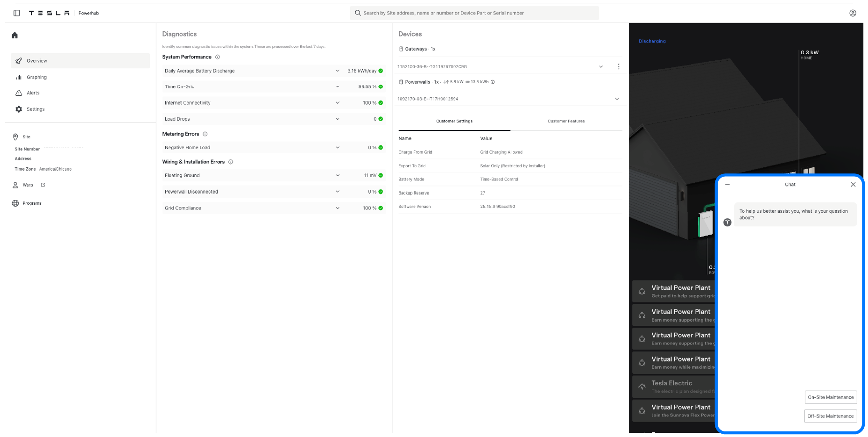Toggle the sidebar panel icon

point(17,13)
